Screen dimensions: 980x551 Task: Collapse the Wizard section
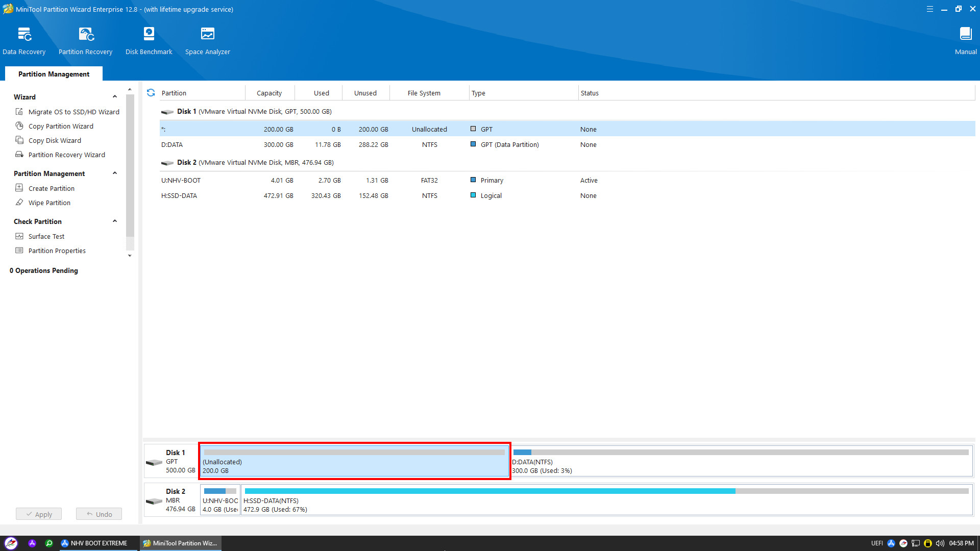tap(115, 97)
